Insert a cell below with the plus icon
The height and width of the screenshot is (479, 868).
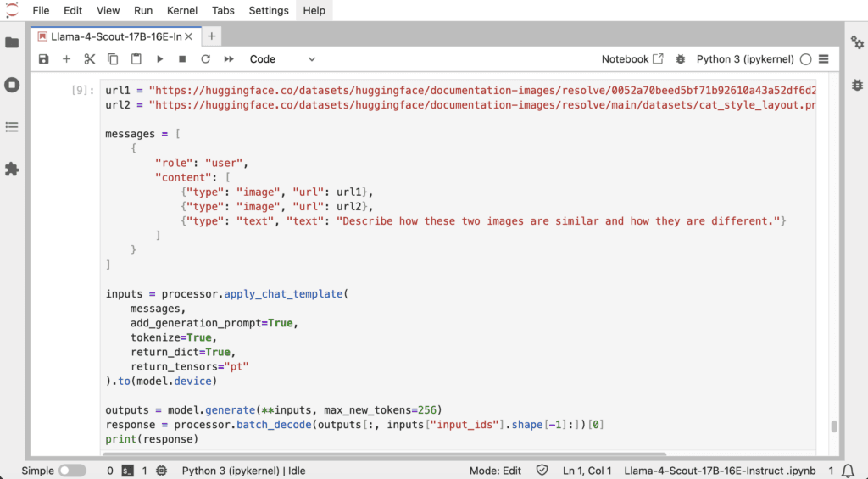[x=66, y=59]
